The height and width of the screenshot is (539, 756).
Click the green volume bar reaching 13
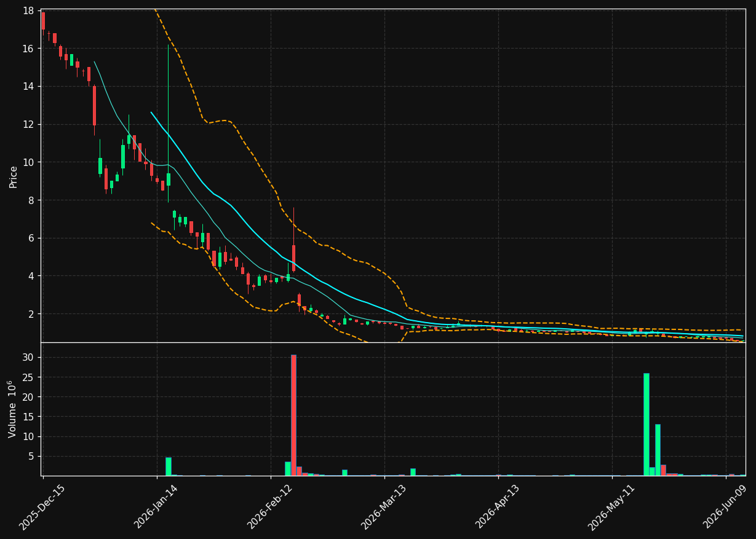pyautogui.click(x=658, y=450)
